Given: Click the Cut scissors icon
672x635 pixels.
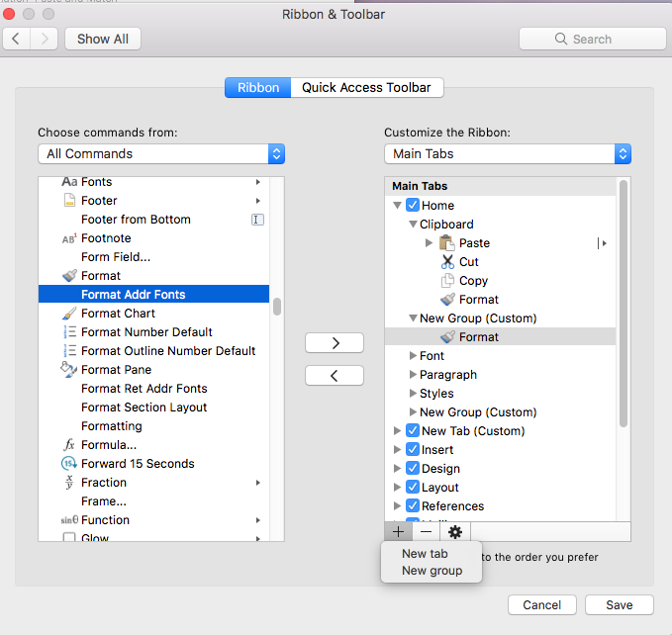Looking at the screenshot, I should (x=447, y=262).
